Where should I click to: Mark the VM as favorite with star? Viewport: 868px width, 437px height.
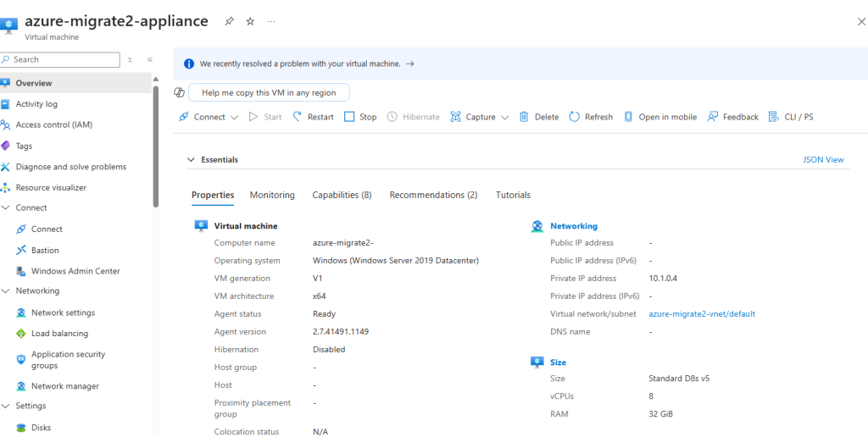point(250,21)
